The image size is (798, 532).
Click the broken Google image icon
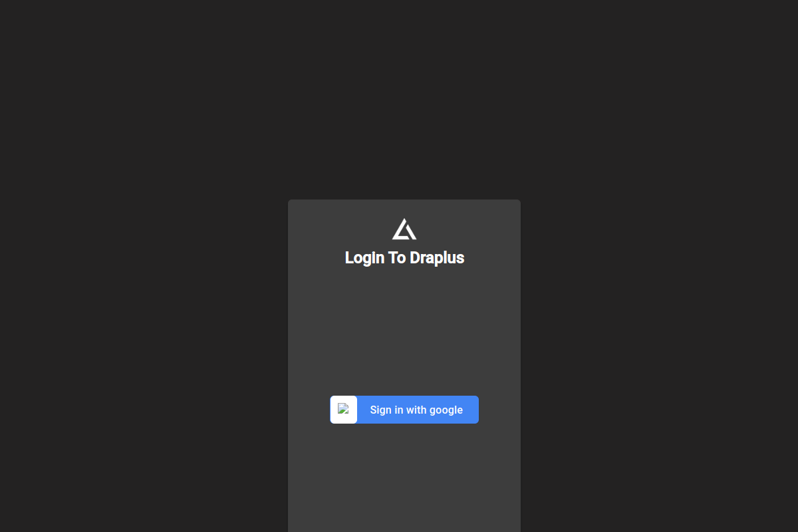click(343, 409)
